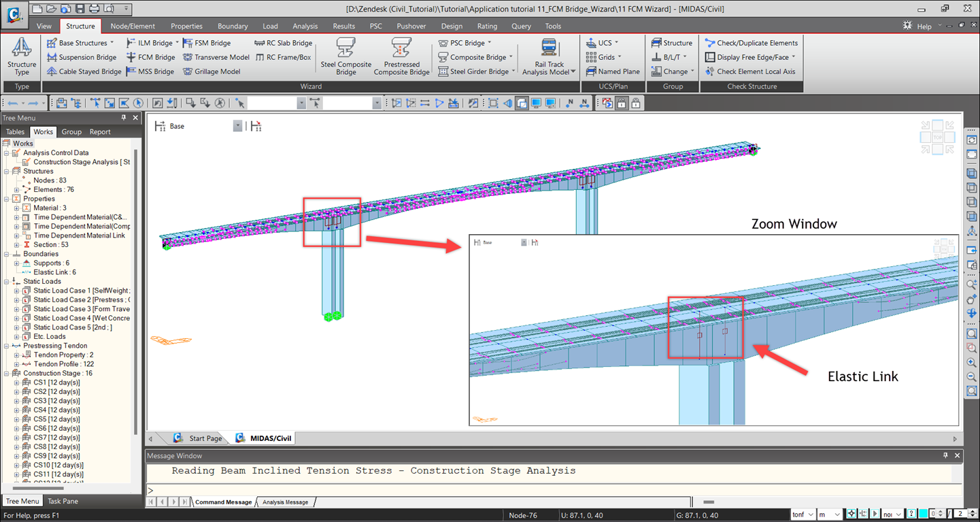Expand the Material : 3 tree node

(x=16, y=208)
